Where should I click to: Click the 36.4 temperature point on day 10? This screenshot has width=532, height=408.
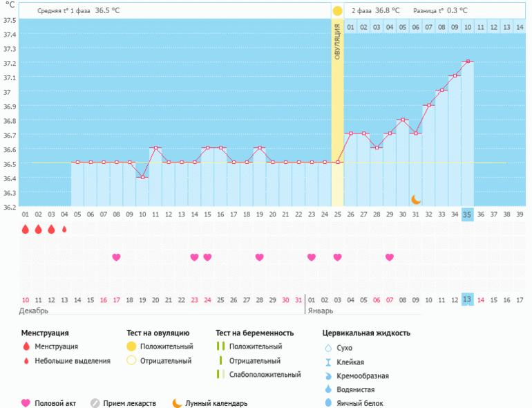tap(142, 178)
